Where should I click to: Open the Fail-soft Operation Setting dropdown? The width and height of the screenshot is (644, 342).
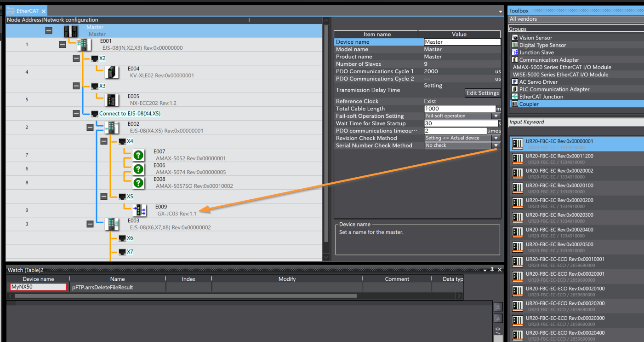click(496, 116)
